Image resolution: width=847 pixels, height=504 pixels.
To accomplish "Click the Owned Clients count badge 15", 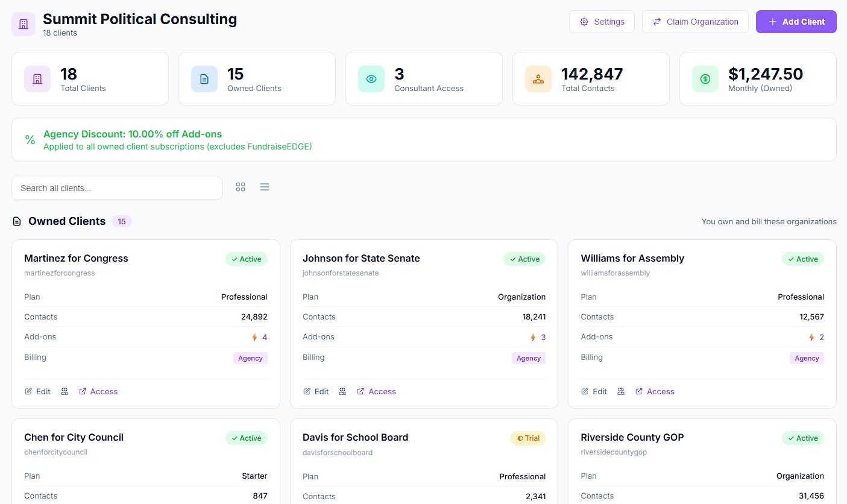I will (x=122, y=221).
